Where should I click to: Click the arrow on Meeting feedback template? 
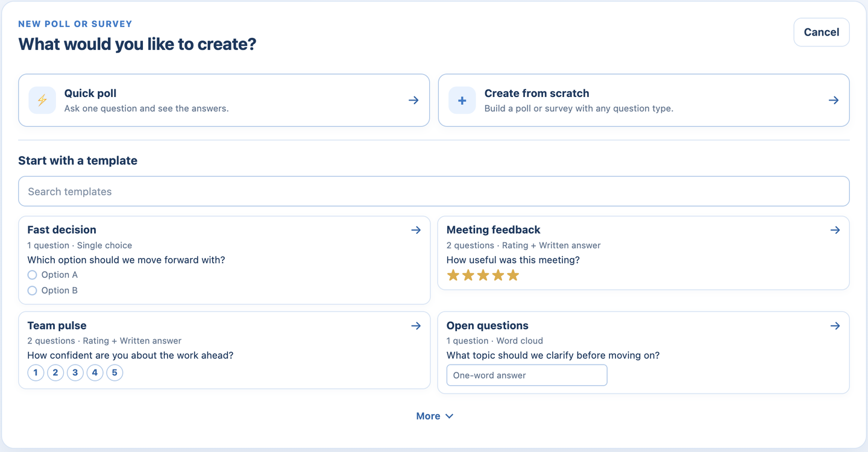tap(835, 230)
